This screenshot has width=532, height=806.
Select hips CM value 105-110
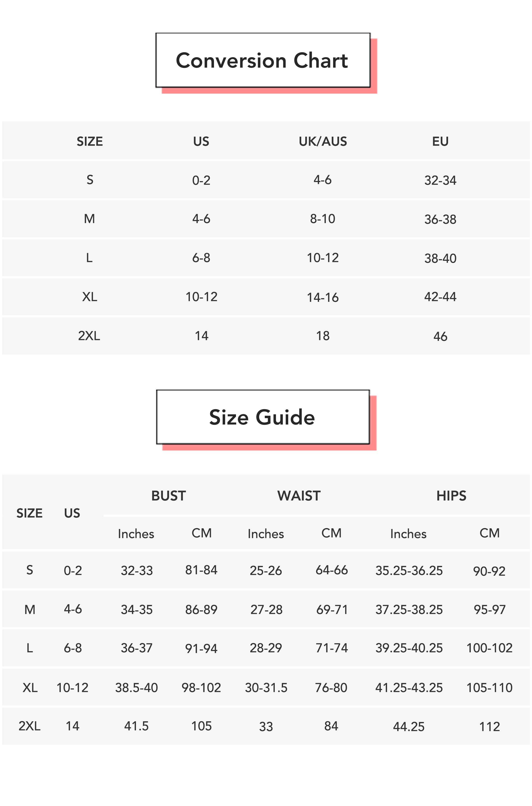point(489,688)
